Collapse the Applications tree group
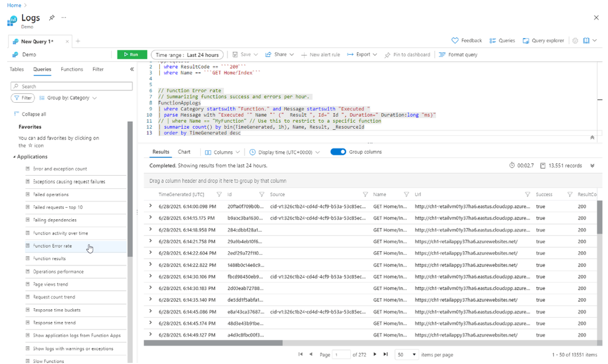 coord(14,157)
